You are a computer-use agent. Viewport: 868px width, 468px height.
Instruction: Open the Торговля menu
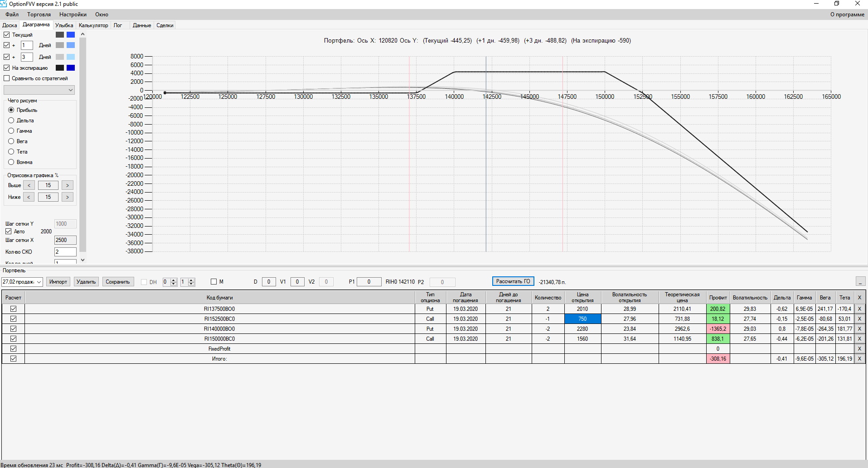click(x=39, y=14)
